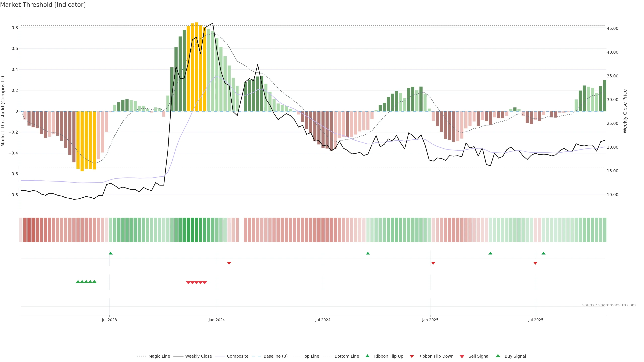Click the rightmost red sell signal triangle
644x362 pixels.
point(204,283)
